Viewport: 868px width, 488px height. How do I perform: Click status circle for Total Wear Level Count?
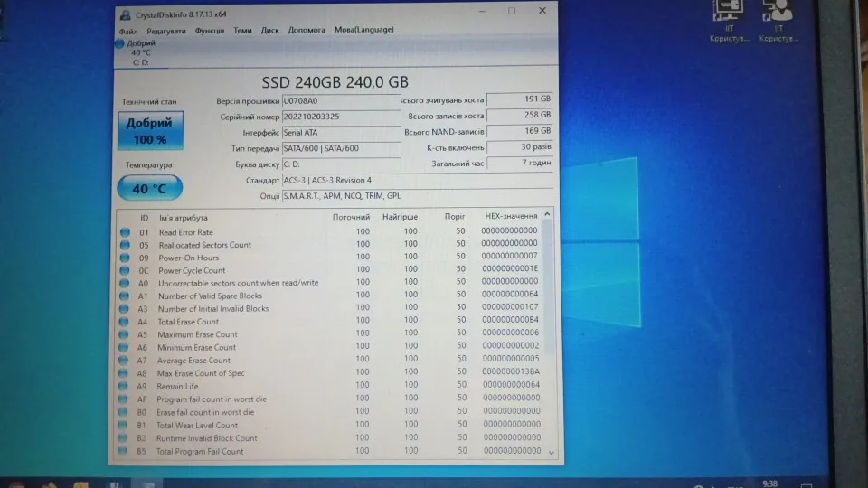tap(122, 425)
